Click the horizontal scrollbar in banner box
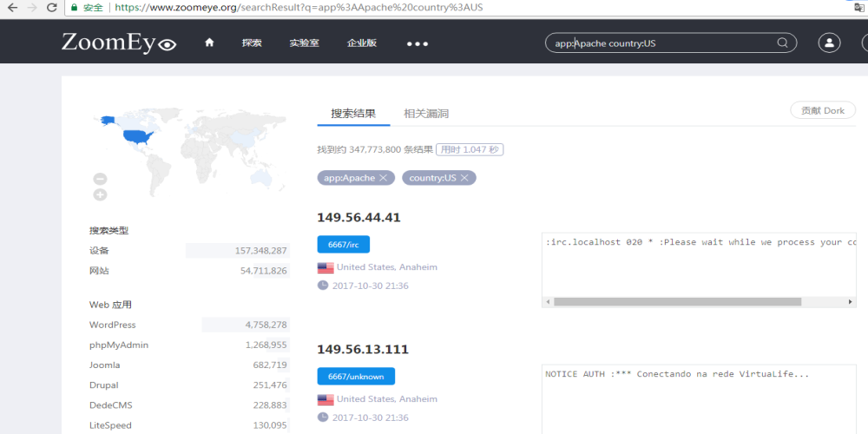The image size is (868, 434). (677, 302)
